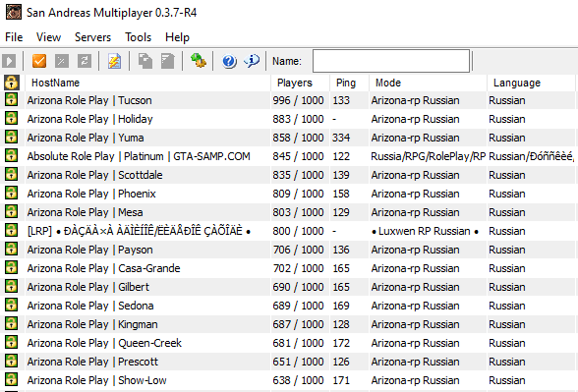Click the orange Add Server checkmark icon
This screenshot has height=392, width=578.
pos(39,61)
